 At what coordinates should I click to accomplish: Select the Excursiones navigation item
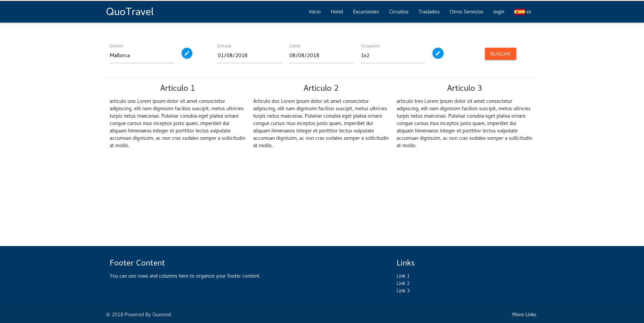click(366, 12)
